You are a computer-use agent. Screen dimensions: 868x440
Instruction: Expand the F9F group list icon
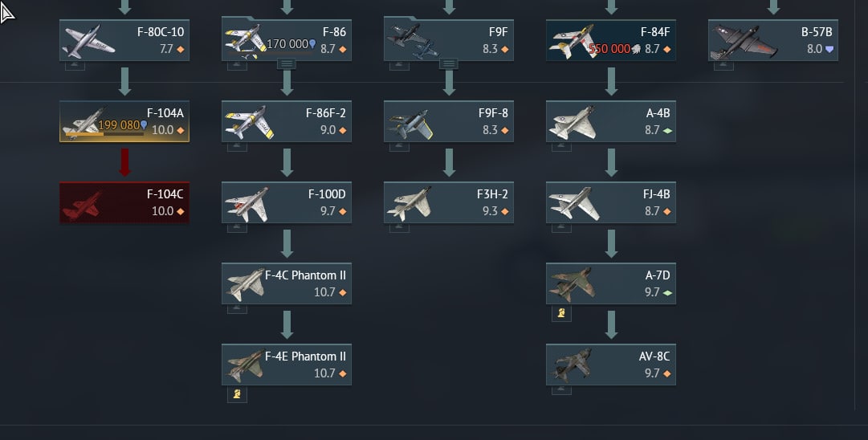(x=448, y=64)
